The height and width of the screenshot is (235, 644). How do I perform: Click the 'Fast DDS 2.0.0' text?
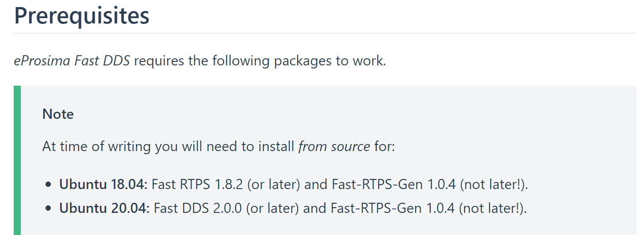point(198,208)
